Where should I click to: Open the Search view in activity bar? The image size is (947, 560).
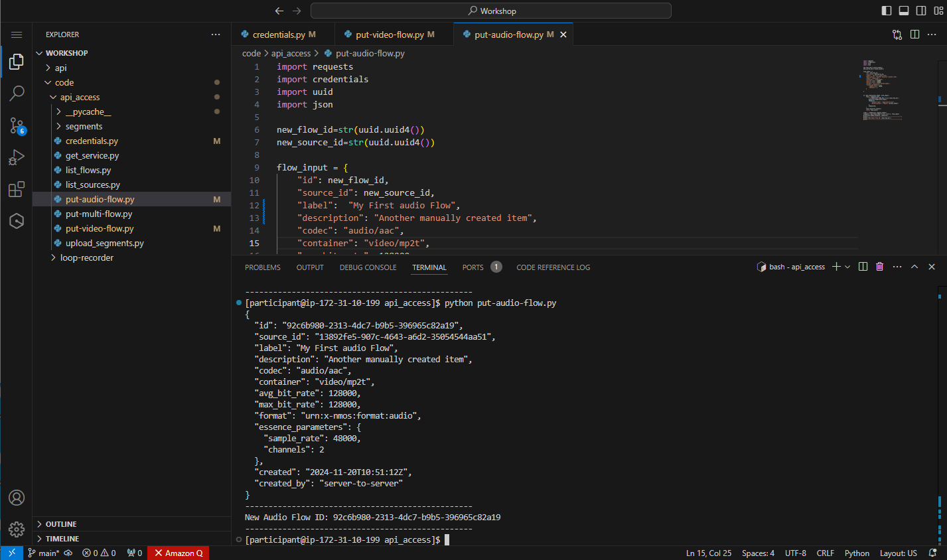click(17, 94)
